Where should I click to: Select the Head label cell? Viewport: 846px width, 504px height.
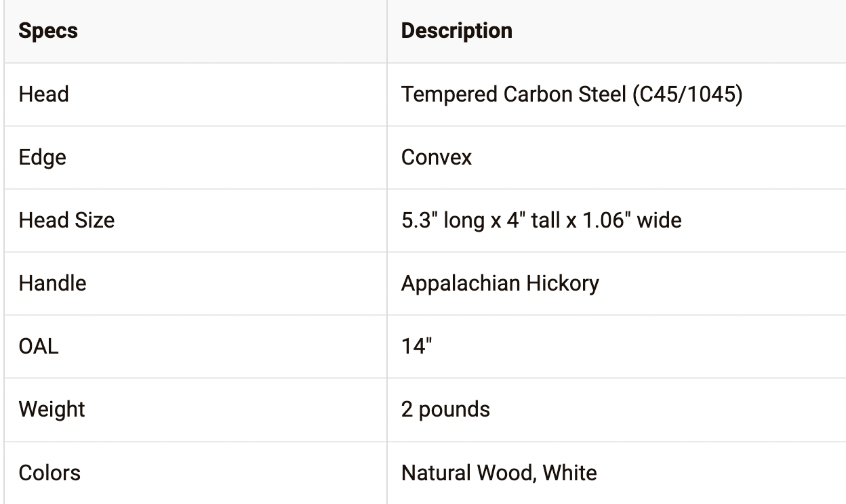point(43,94)
